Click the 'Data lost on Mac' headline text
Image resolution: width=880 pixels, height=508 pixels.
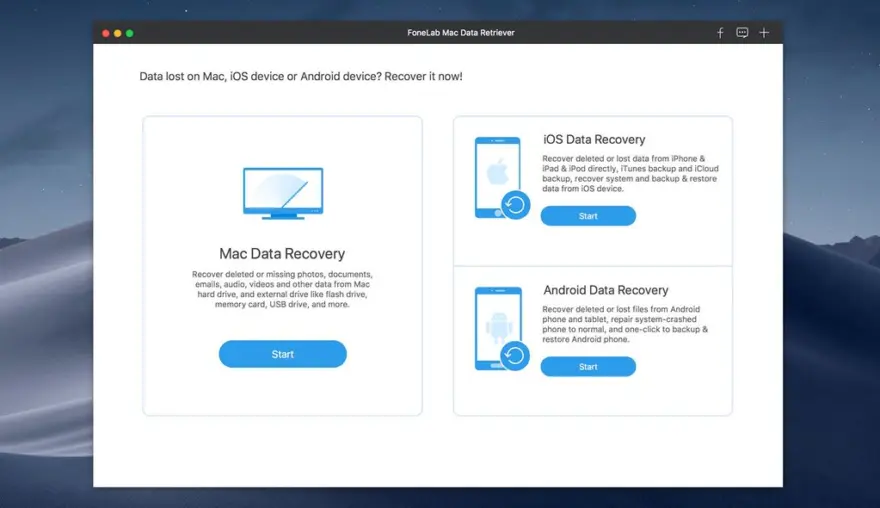[x=301, y=76]
